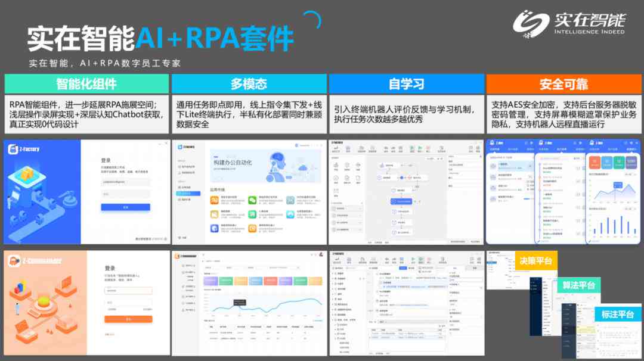Image resolution: width=644 pixels, height=361 pixels.
Task: Click the username field in the Z-Commander login
Action: pyautogui.click(x=128, y=291)
